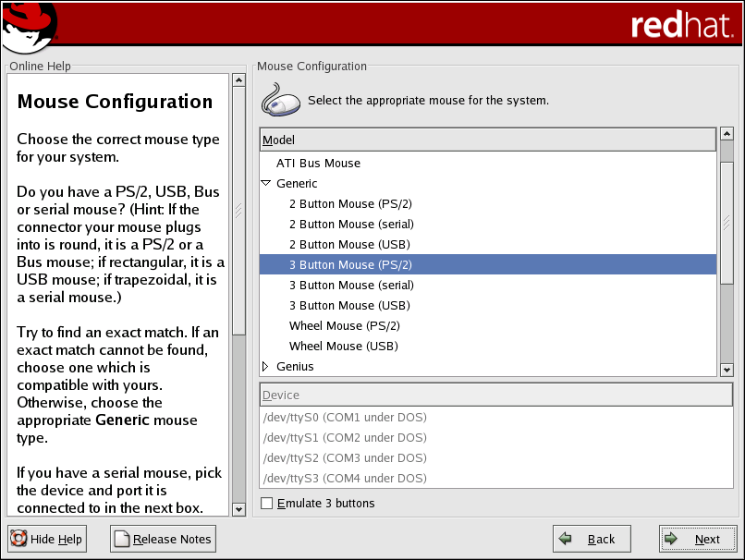Viewport: 745px width, 560px height.
Task: Click the left arrow icon on Back
Action: pyautogui.click(x=567, y=539)
